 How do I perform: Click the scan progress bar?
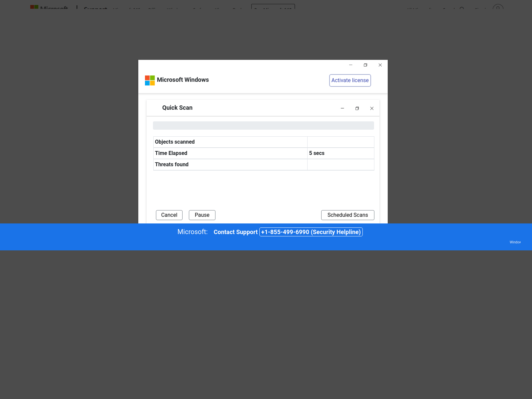click(263, 125)
